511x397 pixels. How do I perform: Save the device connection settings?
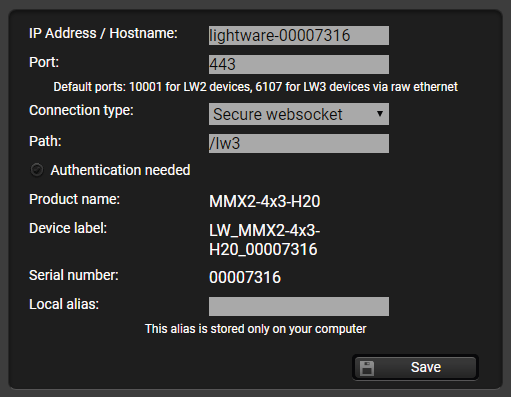pyautogui.click(x=415, y=368)
